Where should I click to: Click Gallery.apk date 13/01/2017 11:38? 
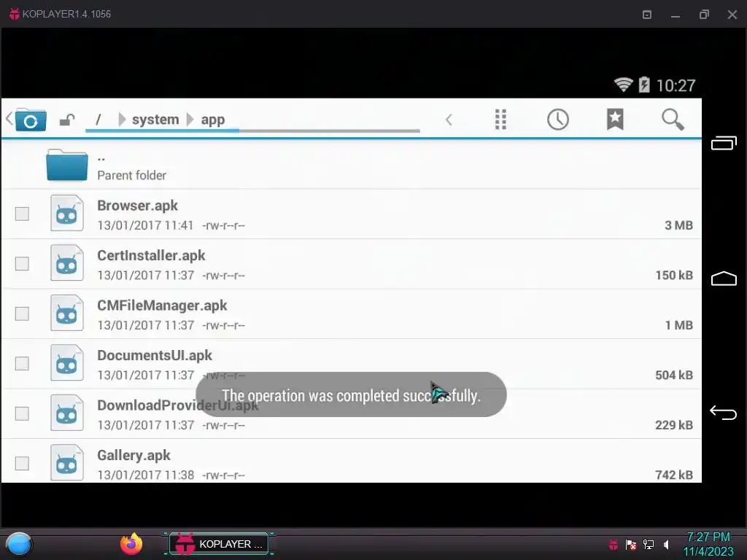[145, 475]
